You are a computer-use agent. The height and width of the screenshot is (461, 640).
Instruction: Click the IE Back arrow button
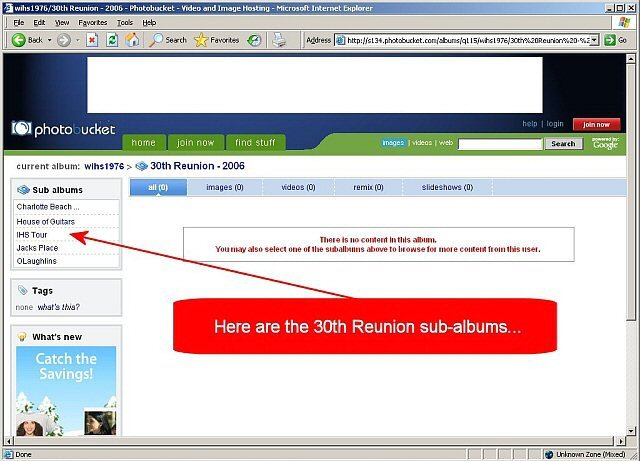[19, 40]
